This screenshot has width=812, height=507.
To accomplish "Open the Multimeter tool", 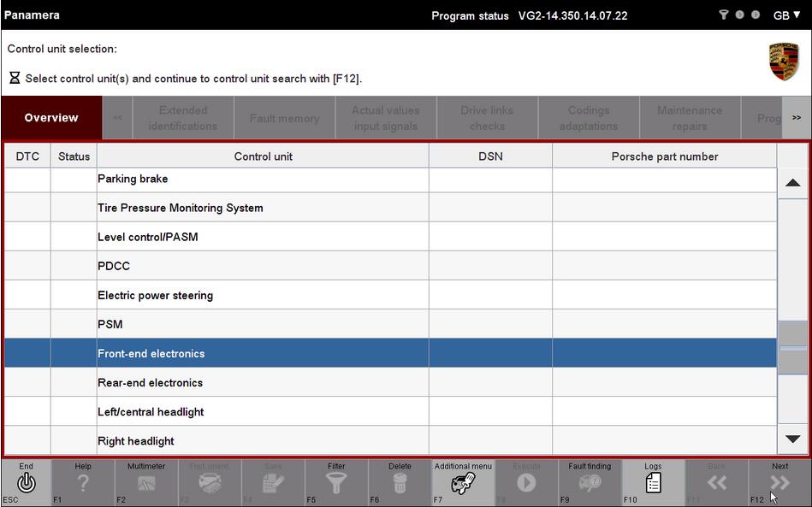I will (x=146, y=483).
